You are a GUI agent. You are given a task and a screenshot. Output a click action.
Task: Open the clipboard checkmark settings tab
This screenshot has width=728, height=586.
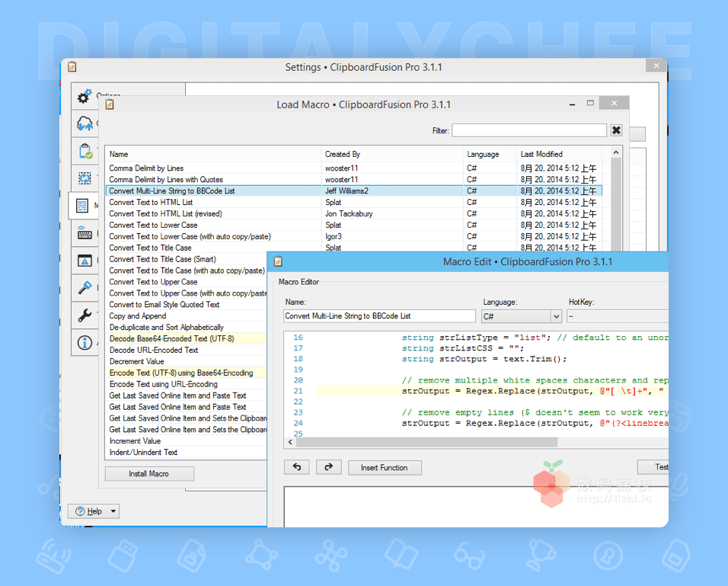(x=85, y=151)
